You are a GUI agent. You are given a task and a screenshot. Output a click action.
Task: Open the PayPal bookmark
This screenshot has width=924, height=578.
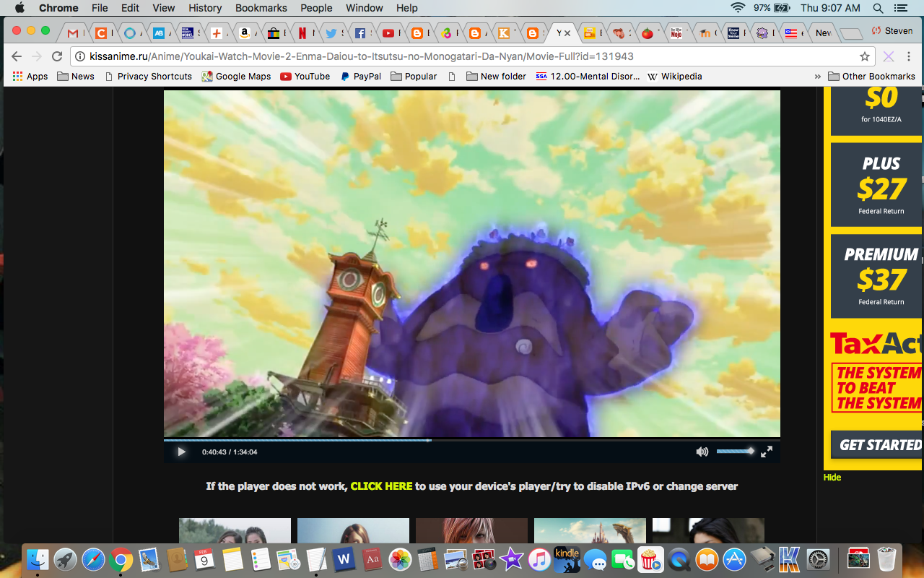point(361,76)
